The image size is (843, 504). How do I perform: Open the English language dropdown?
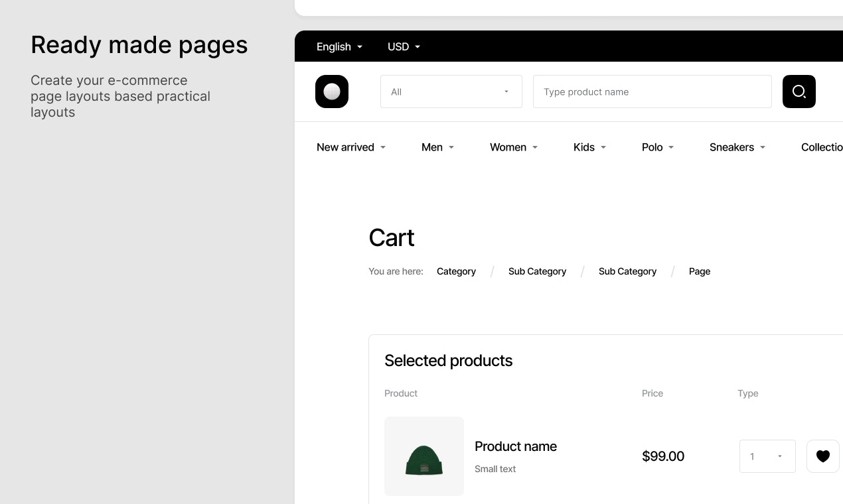click(339, 46)
